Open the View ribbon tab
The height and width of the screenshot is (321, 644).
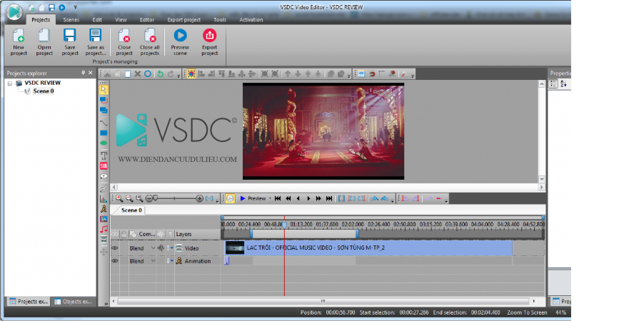click(x=121, y=20)
